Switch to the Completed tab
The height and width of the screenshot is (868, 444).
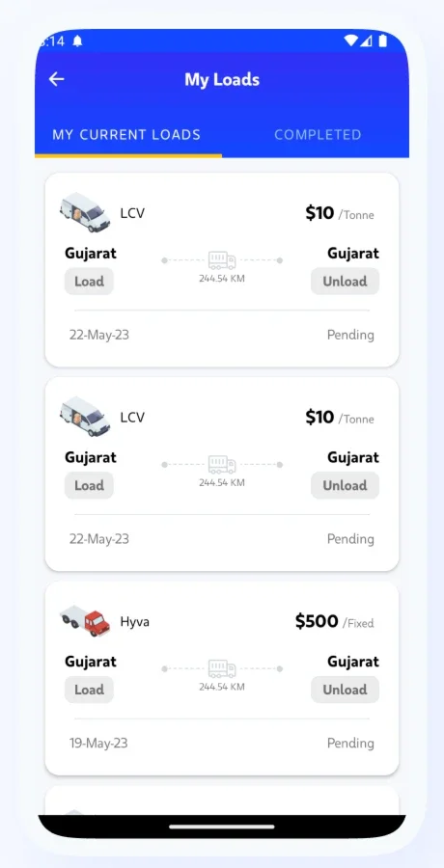click(318, 134)
